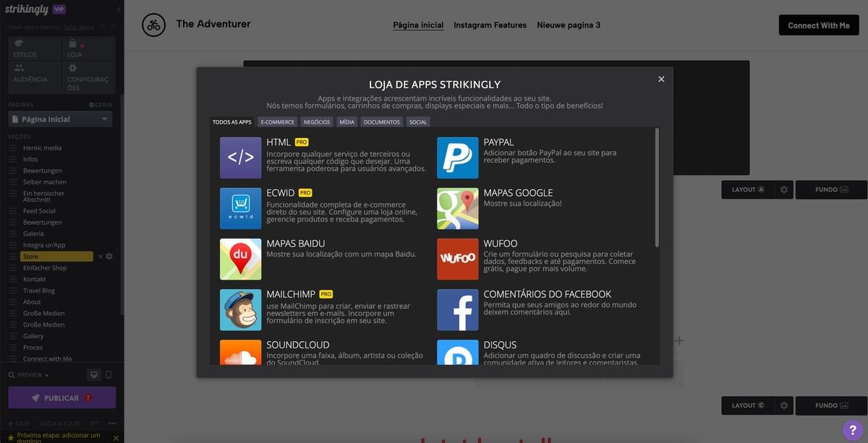Open settings gear next to Layout C

(x=783, y=405)
